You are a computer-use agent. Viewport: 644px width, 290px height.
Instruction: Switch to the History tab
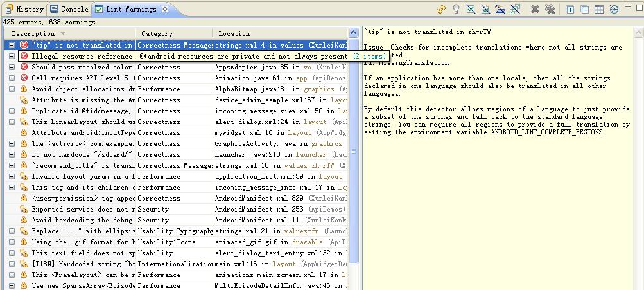[24, 8]
